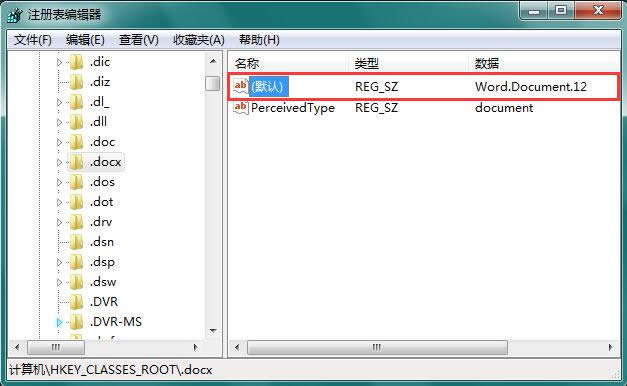Open the 收藏夹(A) menu

click(x=199, y=40)
